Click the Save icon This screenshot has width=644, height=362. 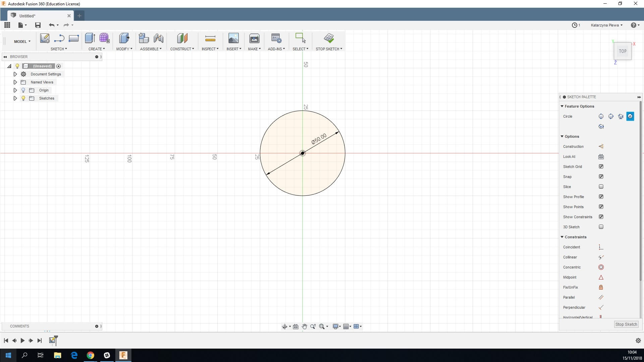[38, 25]
